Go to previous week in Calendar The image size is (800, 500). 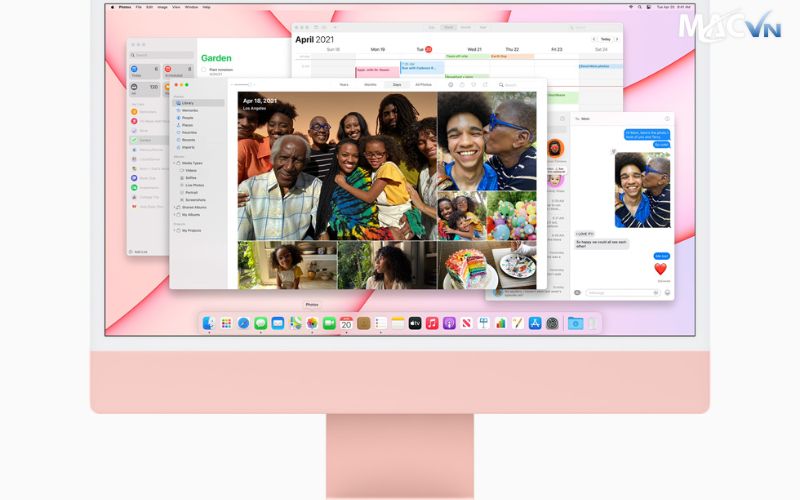(593, 39)
